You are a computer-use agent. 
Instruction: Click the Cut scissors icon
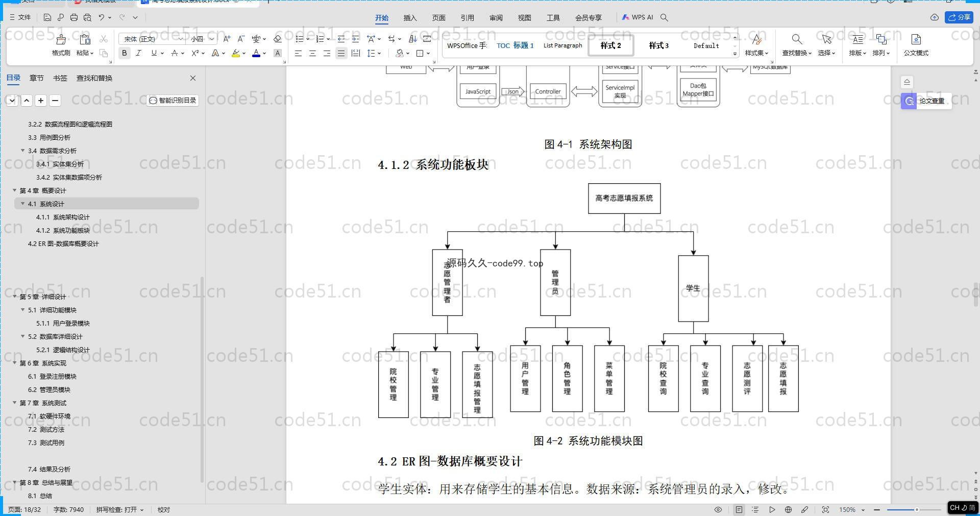coord(104,39)
